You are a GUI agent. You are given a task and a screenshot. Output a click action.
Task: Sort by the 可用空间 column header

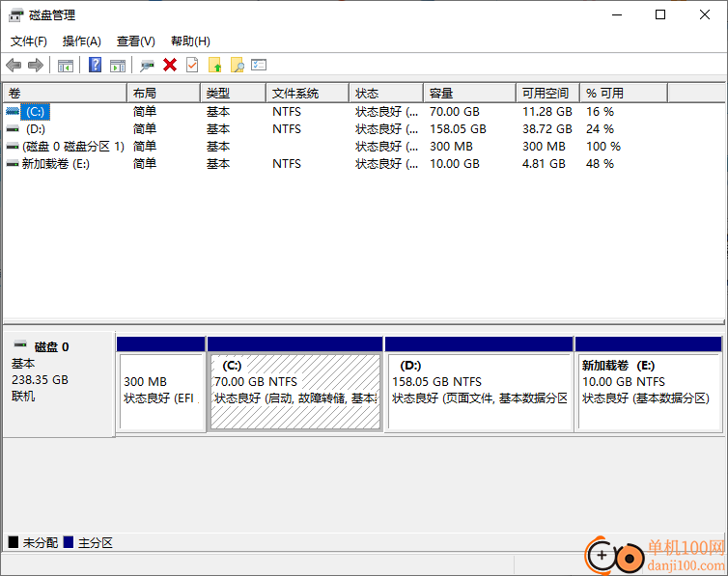(547, 94)
